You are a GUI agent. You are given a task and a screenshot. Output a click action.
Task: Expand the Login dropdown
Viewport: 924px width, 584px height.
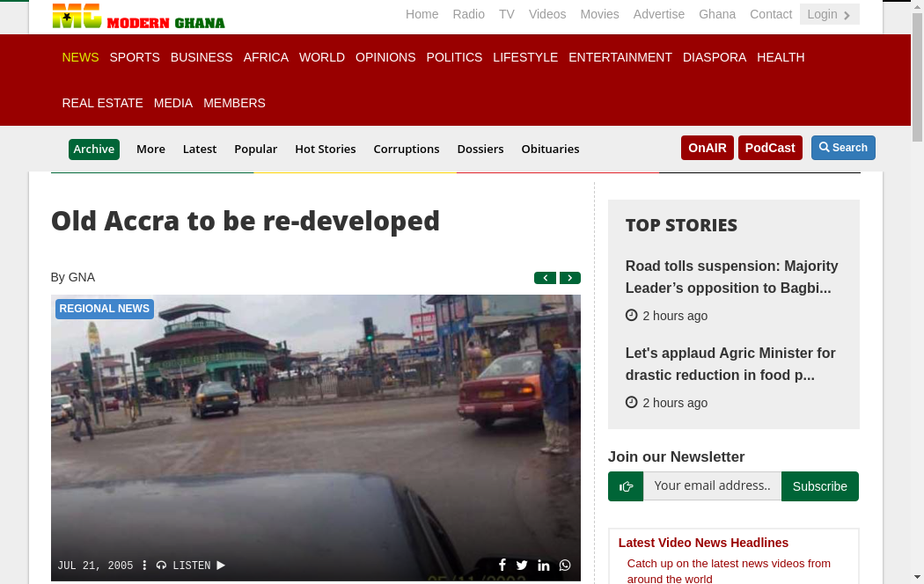tap(829, 14)
